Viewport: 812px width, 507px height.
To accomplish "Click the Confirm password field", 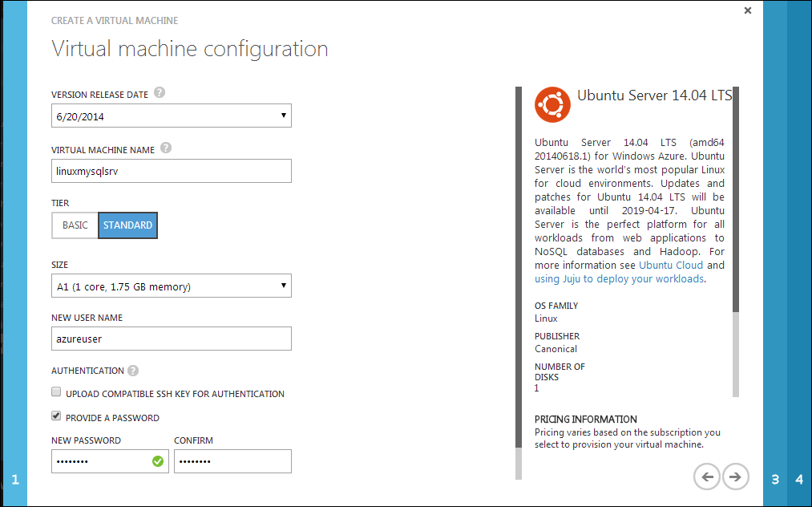I will click(x=232, y=460).
